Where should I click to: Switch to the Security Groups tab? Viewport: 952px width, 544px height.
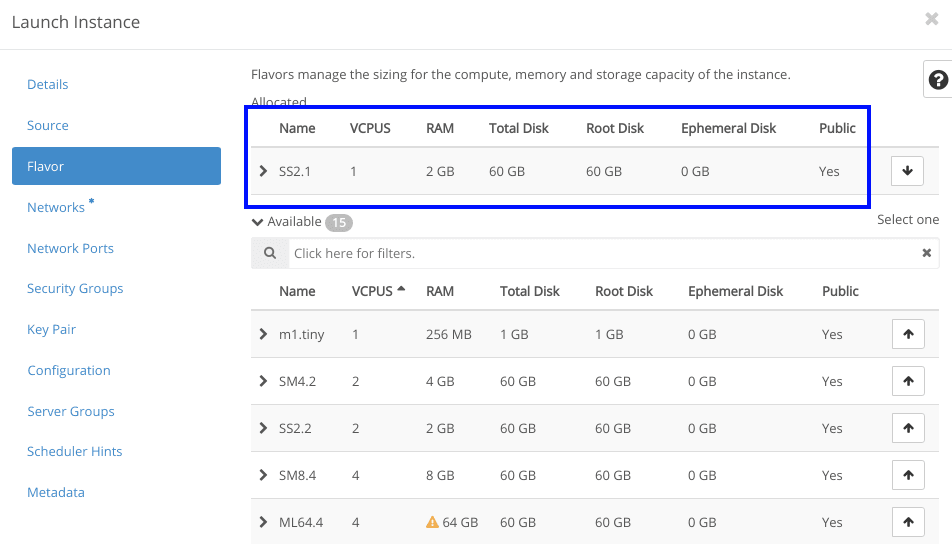click(75, 288)
